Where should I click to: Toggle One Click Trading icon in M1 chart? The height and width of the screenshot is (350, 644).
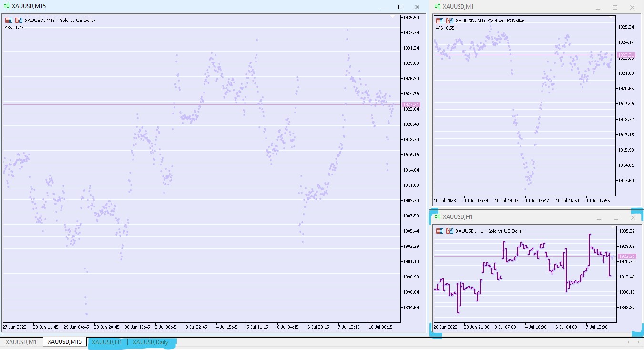[x=440, y=21]
